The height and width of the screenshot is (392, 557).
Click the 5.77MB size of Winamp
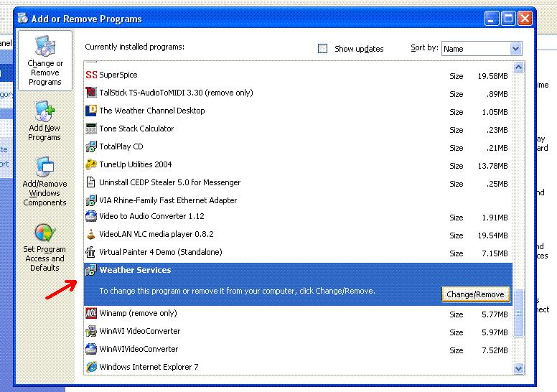pyautogui.click(x=495, y=314)
